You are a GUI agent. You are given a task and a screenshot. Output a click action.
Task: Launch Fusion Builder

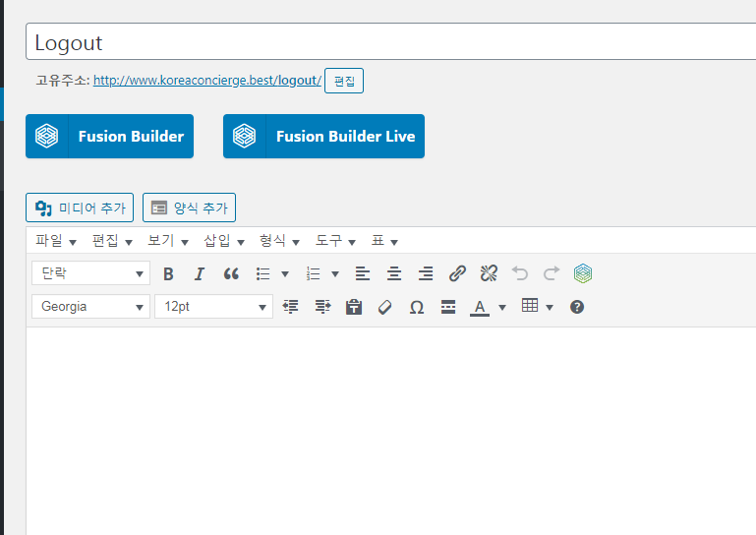(x=109, y=136)
